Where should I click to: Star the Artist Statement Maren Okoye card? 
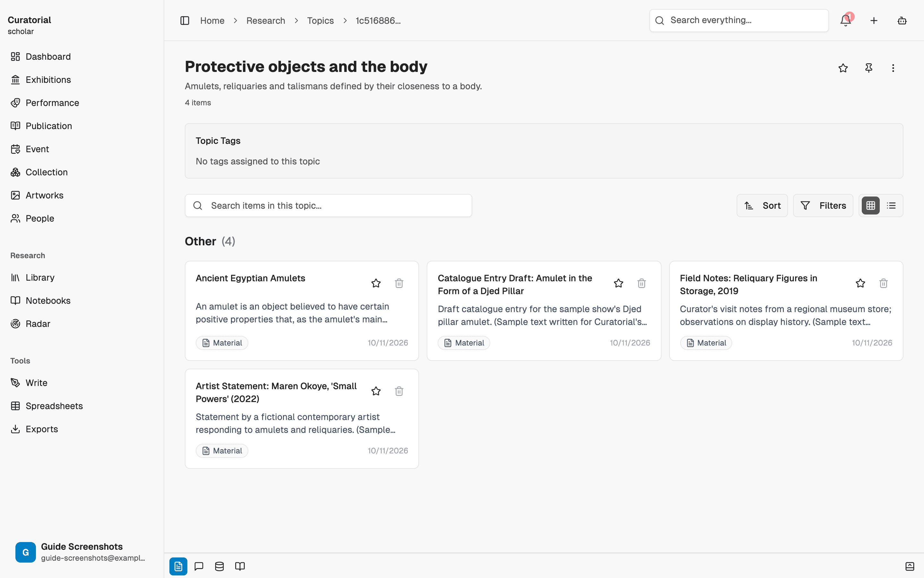pyautogui.click(x=376, y=391)
